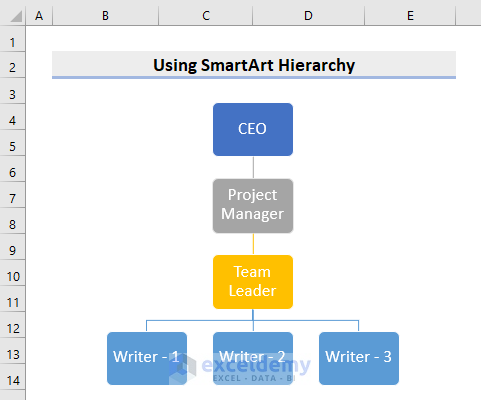The image size is (481, 400).
Task: Click the Writer - 1 shape
Action: (x=147, y=358)
